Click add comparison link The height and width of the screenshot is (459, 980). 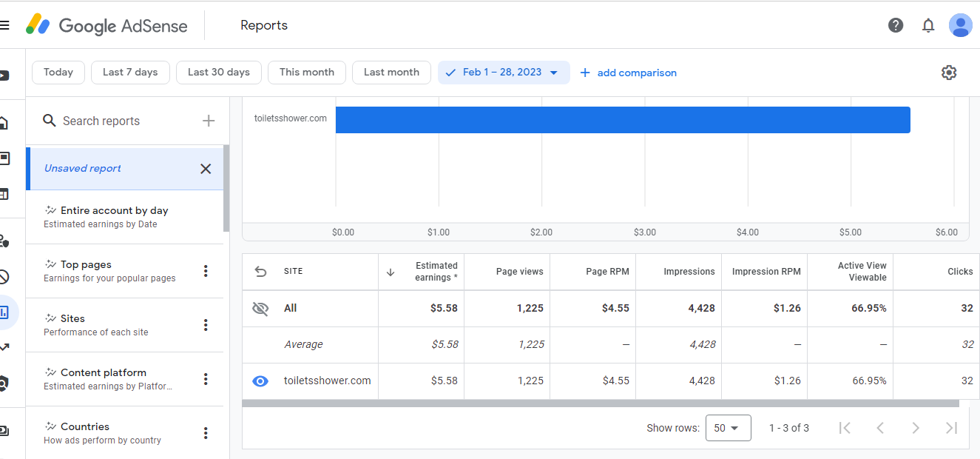point(628,73)
